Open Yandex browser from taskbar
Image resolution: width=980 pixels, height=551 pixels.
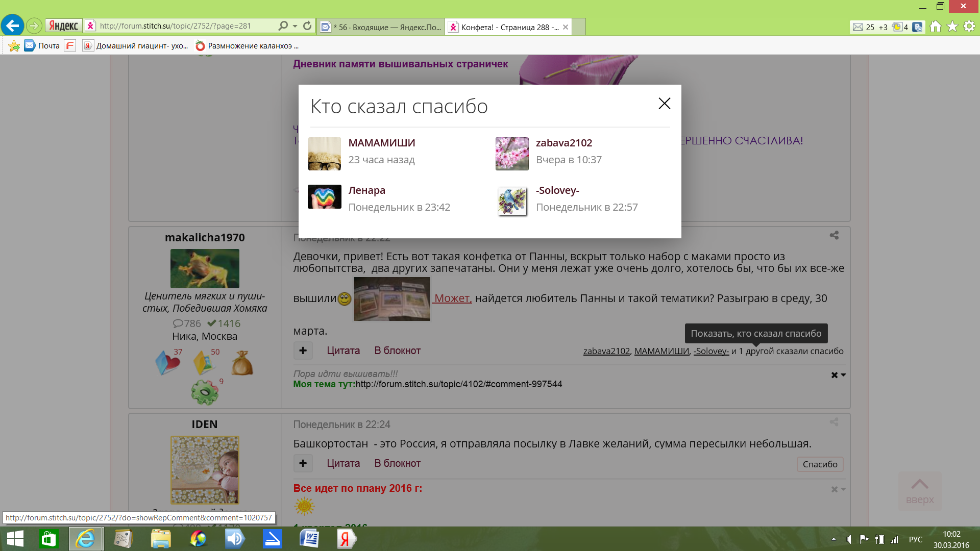coord(346,539)
